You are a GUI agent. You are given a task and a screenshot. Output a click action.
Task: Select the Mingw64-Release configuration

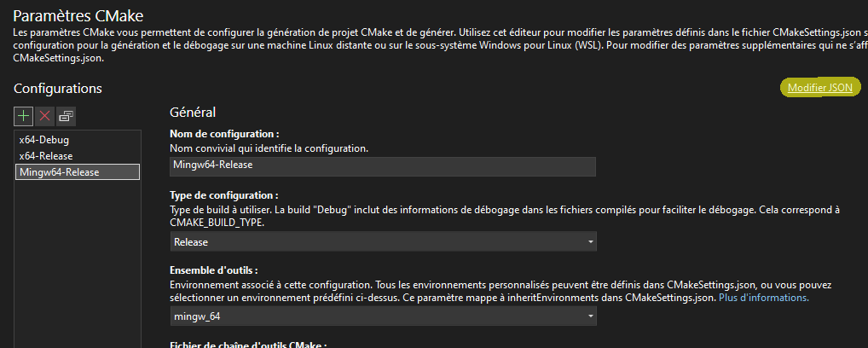click(x=59, y=172)
